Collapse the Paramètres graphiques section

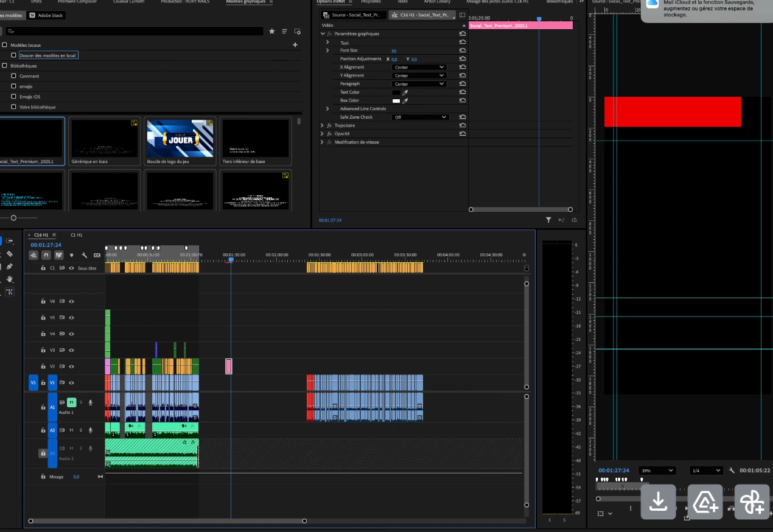pos(323,34)
